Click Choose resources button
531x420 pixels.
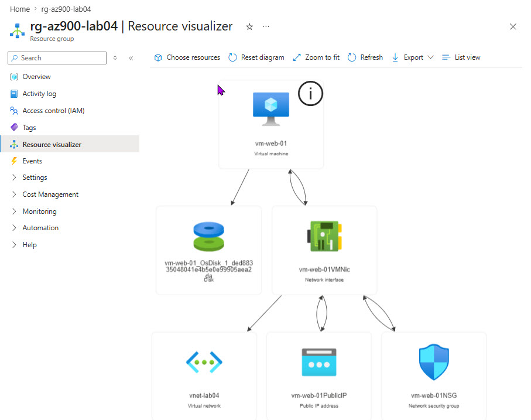click(187, 57)
